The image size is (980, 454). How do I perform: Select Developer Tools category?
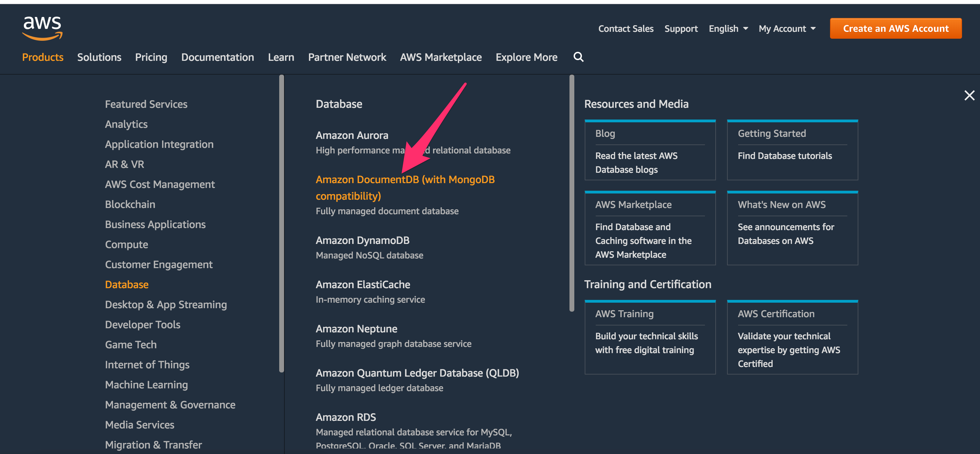click(143, 325)
